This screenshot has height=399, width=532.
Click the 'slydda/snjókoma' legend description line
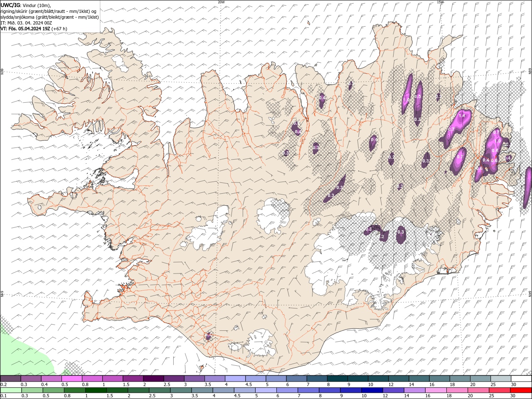50,17
